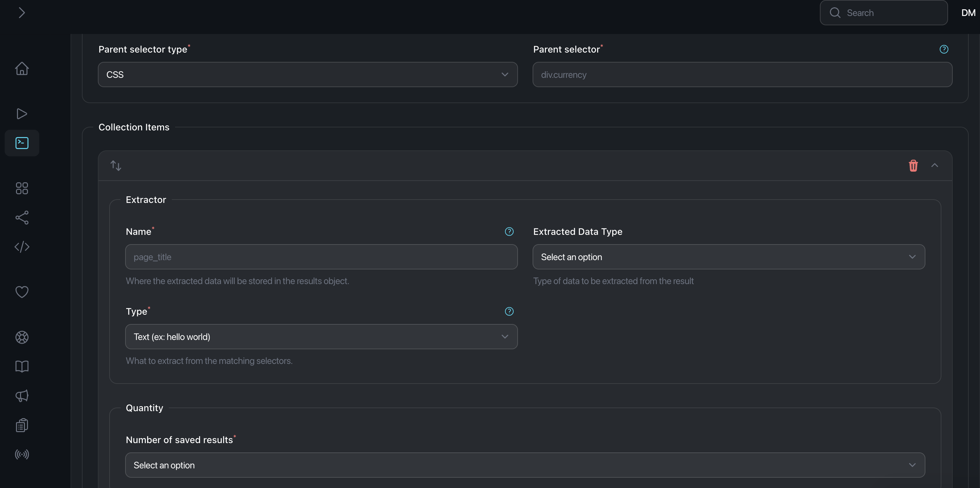Click the megaphone announcements sidebar icon
The width and height of the screenshot is (980, 488).
point(22,396)
